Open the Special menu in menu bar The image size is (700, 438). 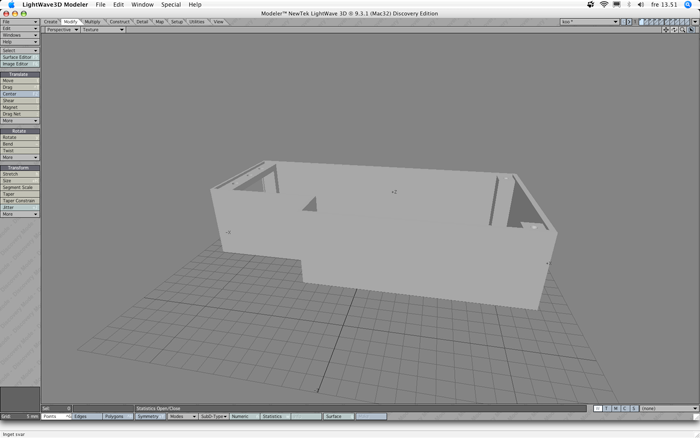coord(171,4)
